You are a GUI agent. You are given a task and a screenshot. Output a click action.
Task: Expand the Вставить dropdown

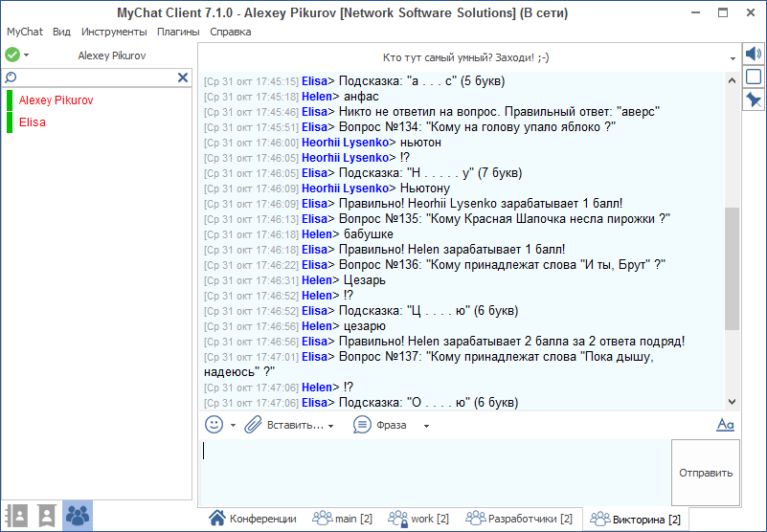click(331, 426)
